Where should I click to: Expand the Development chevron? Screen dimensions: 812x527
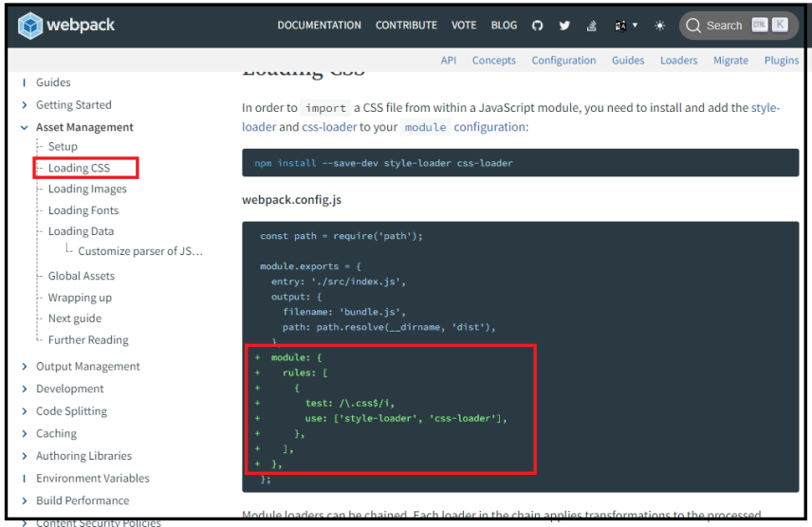pyautogui.click(x=25, y=389)
